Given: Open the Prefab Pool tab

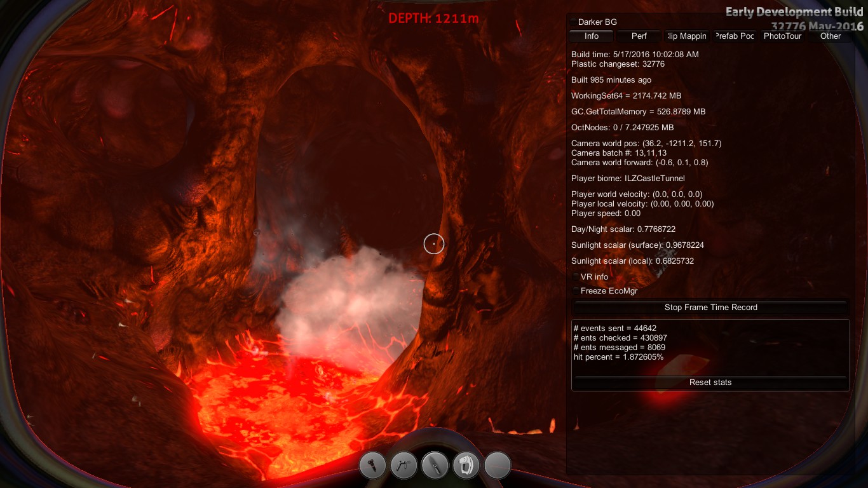Looking at the screenshot, I should [x=735, y=36].
